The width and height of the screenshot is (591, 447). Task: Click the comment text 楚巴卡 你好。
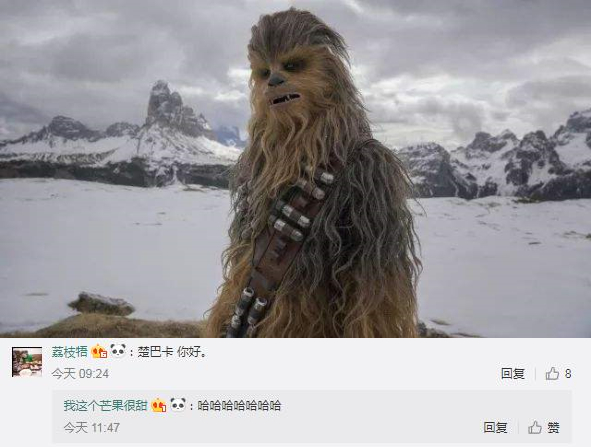point(172,352)
